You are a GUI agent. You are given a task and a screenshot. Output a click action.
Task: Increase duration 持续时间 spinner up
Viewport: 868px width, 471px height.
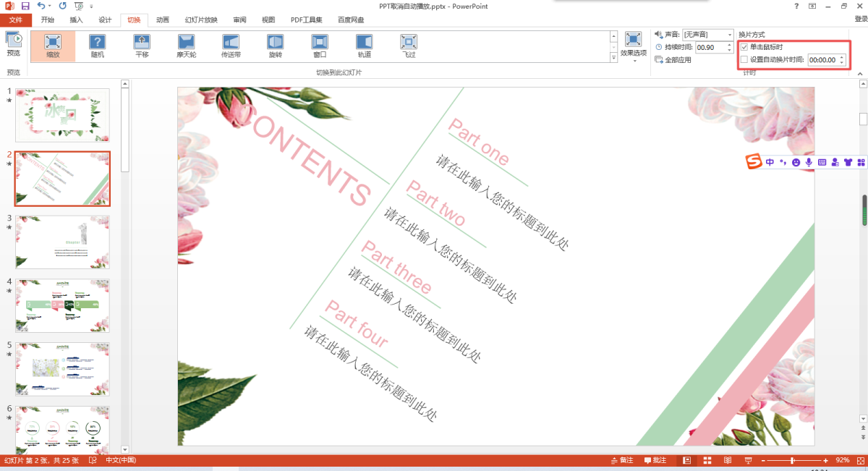click(730, 44)
